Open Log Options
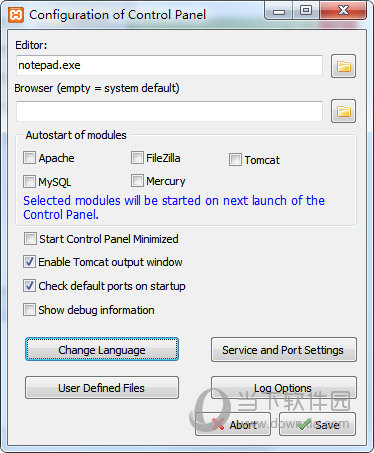The height and width of the screenshot is (453, 374). (284, 388)
